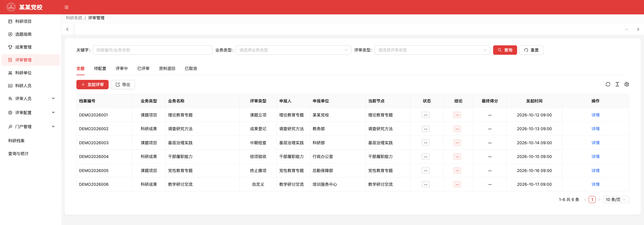Click the 成果管理 trophy icon
Screen dimensions: 644x225
(x=10, y=47)
